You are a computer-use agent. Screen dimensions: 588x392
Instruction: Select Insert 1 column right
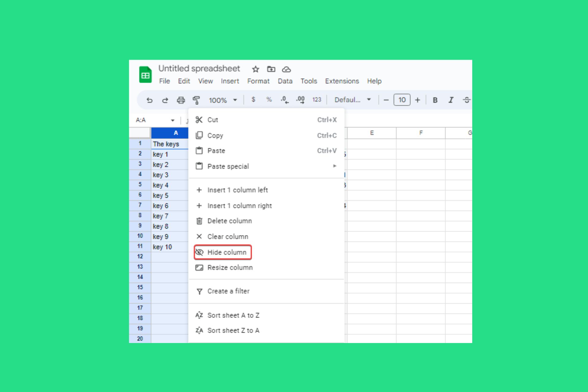pos(266,206)
